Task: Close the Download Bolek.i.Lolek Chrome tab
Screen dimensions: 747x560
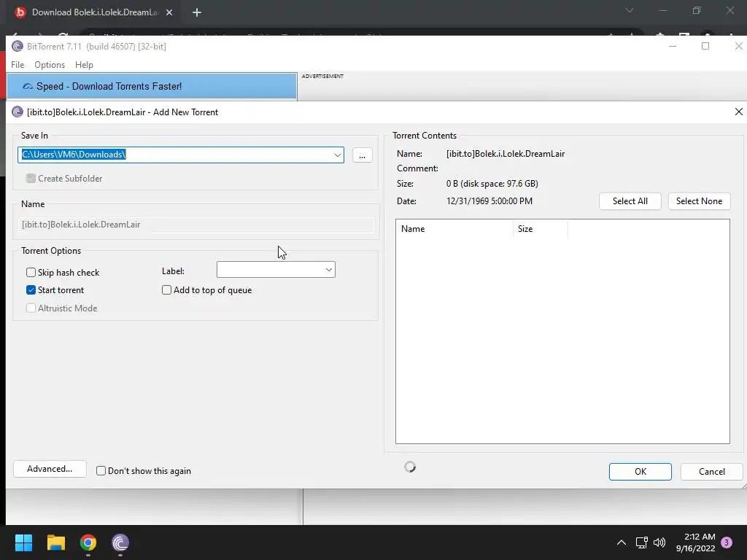Action: tap(169, 12)
